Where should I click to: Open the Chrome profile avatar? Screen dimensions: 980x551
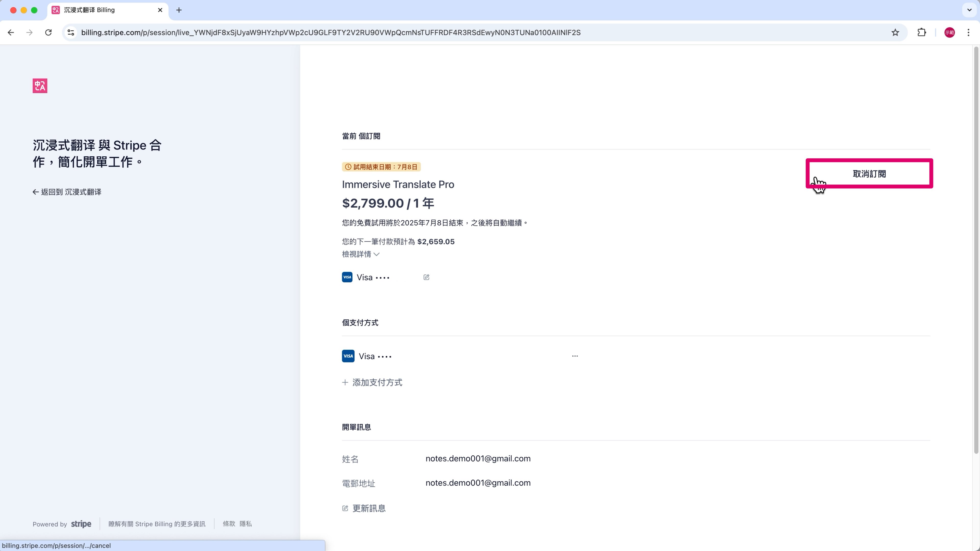950,33
